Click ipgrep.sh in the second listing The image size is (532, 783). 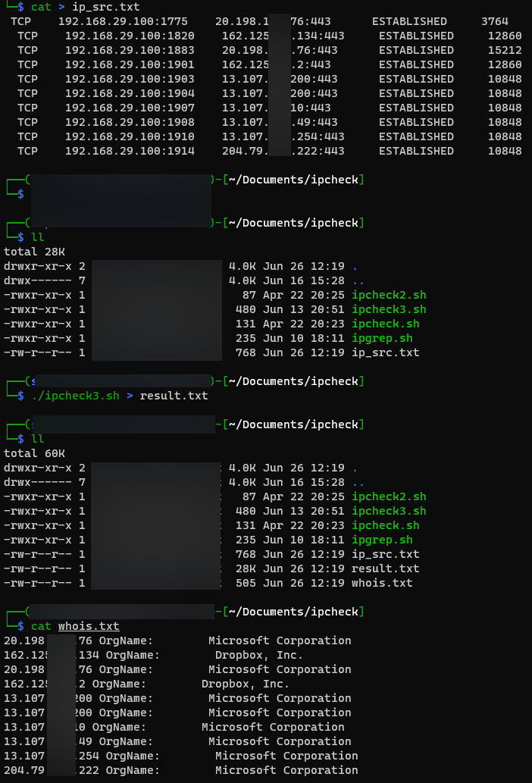pyautogui.click(x=382, y=540)
